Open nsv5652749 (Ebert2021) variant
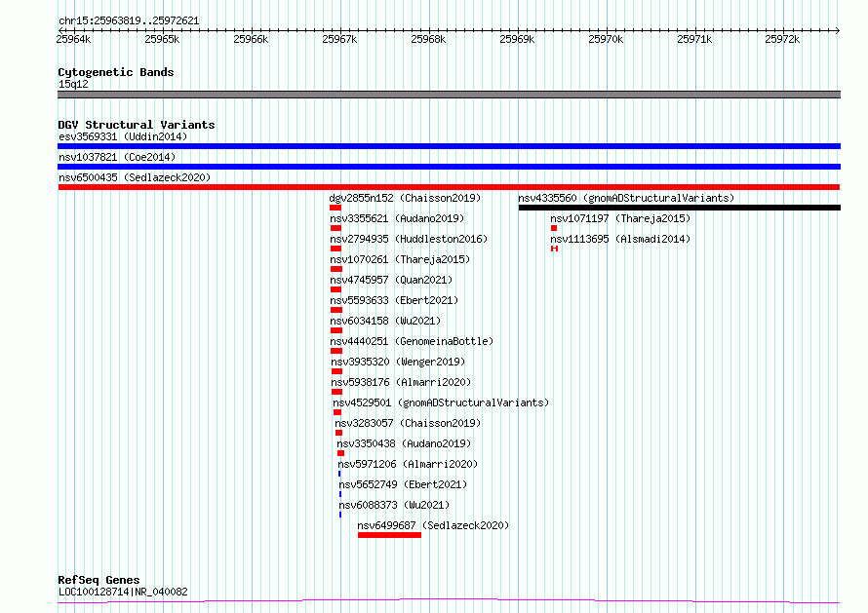 tap(403, 484)
